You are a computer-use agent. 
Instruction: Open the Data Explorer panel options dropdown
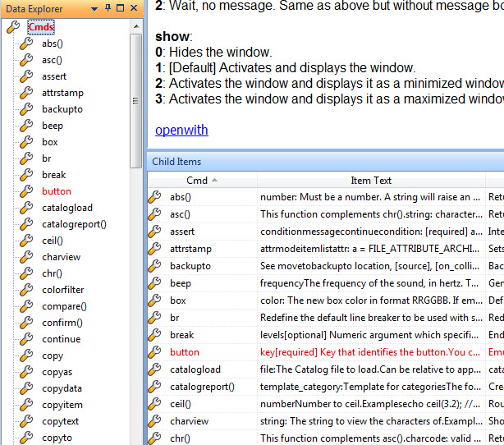[94, 8]
